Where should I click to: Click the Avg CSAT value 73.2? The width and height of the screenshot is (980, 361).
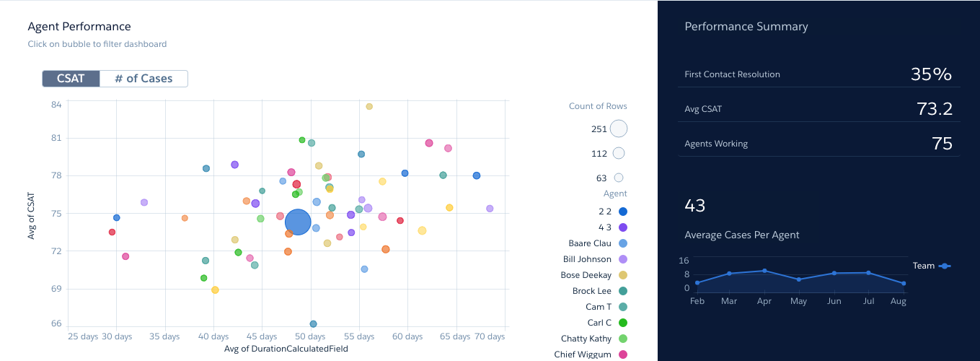pos(935,109)
